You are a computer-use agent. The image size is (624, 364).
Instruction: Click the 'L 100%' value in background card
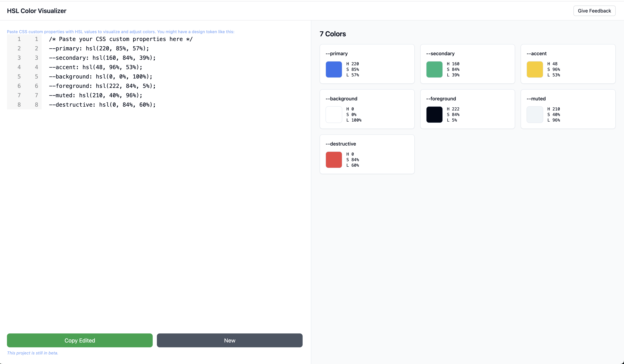354,120
